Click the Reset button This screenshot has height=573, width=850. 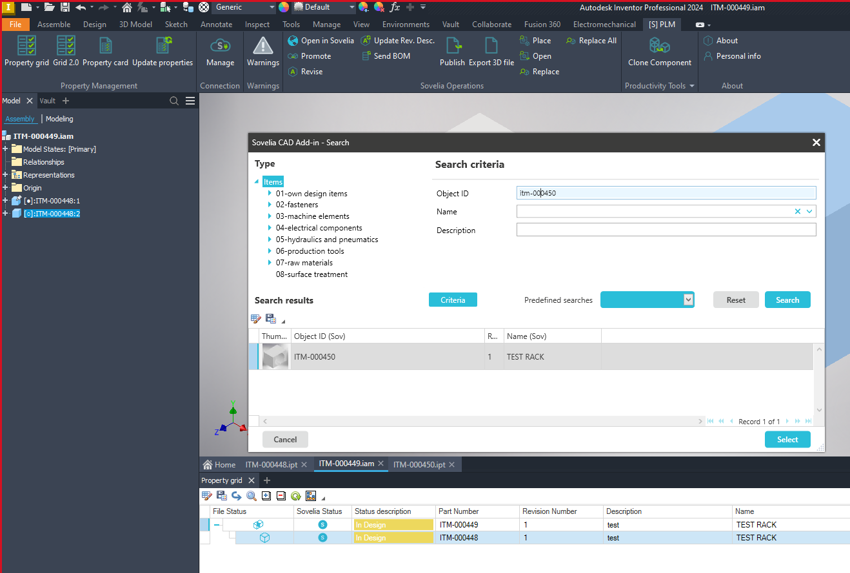pos(736,300)
